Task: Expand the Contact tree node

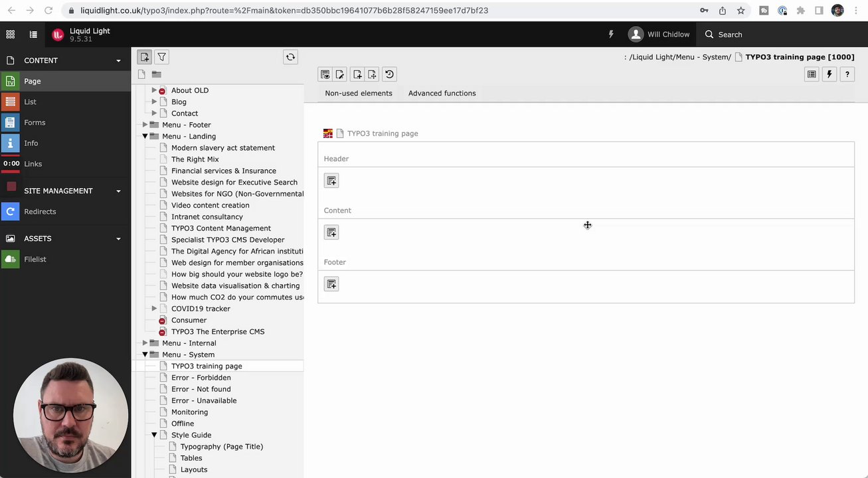Action: tap(154, 114)
